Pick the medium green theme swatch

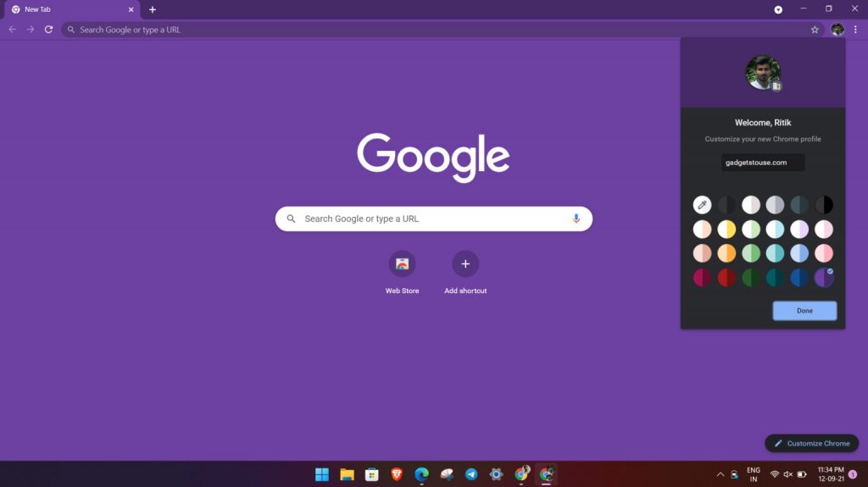pos(751,253)
